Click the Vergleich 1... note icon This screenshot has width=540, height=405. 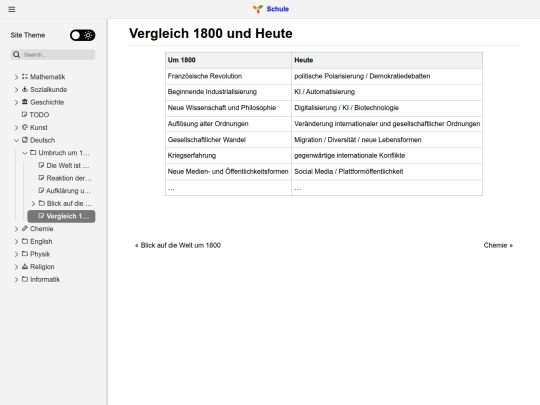click(41, 216)
